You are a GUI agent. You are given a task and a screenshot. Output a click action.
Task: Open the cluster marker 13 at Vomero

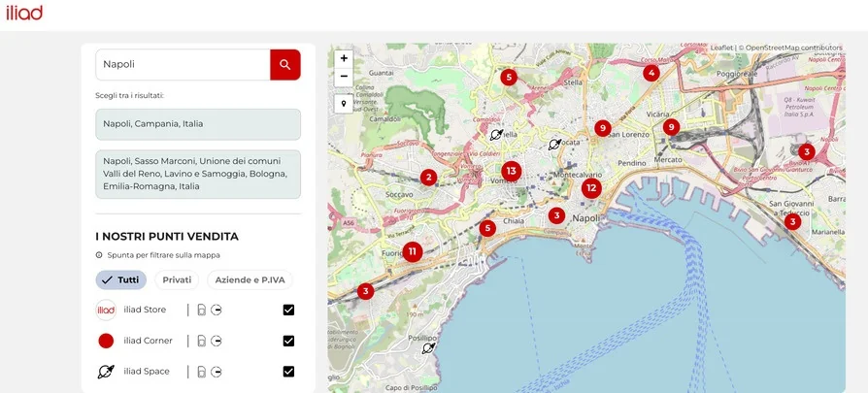[x=512, y=171]
